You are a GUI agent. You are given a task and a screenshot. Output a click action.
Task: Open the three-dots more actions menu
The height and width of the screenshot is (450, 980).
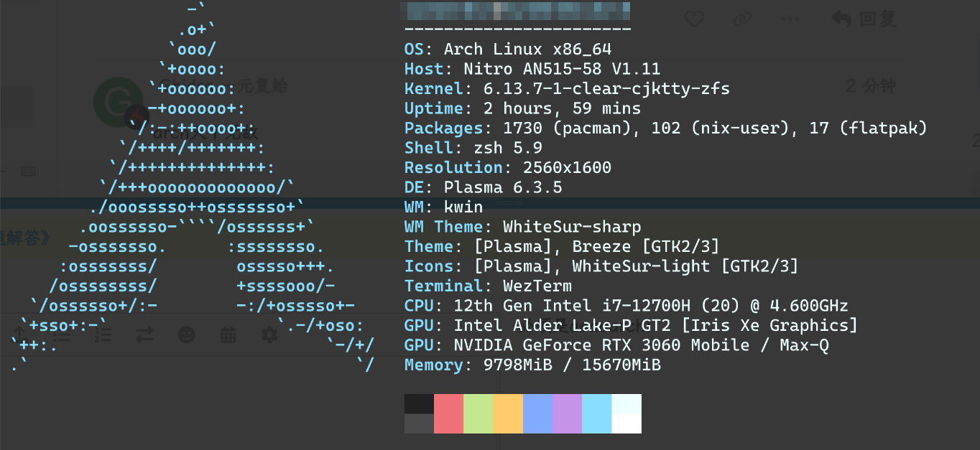coord(790,19)
